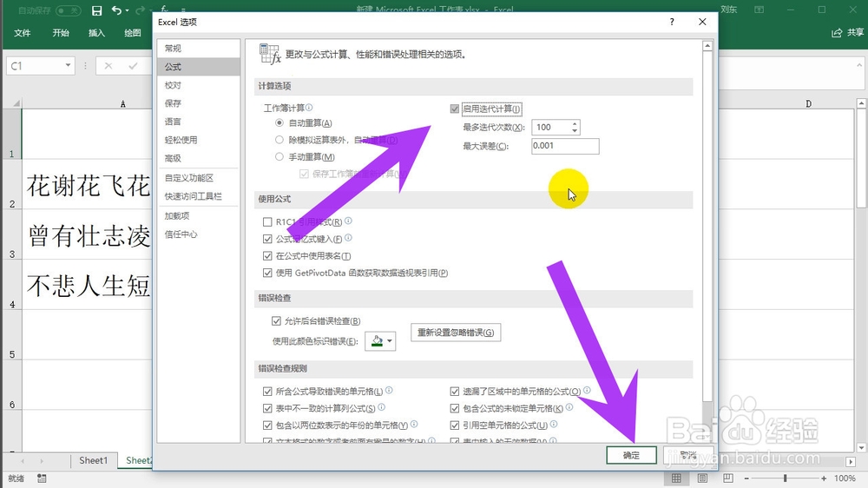The image size is (868, 488).
Task: Switch to Page Break Preview icon
Action: [728, 478]
